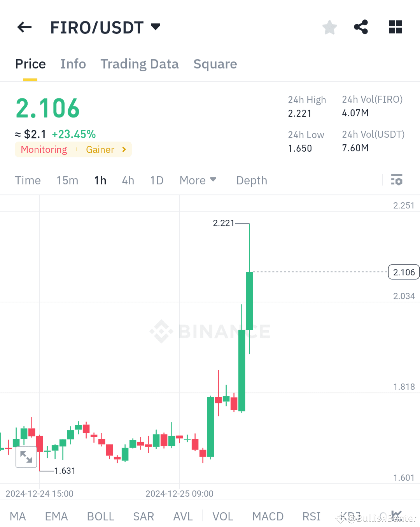The width and height of the screenshot is (420, 527).
Task: Switch to the Trading Data tab
Action: [139, 64]
